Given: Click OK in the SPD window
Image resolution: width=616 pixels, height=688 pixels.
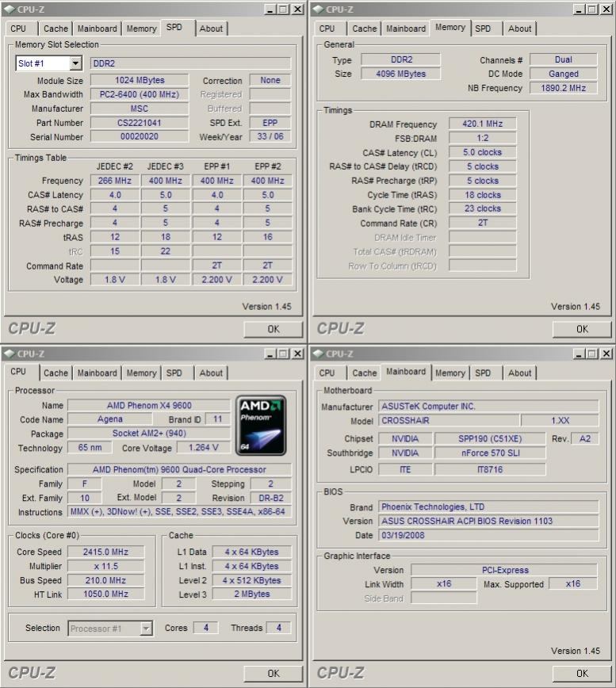Looking at the screenshot, I should pos(274,329).
